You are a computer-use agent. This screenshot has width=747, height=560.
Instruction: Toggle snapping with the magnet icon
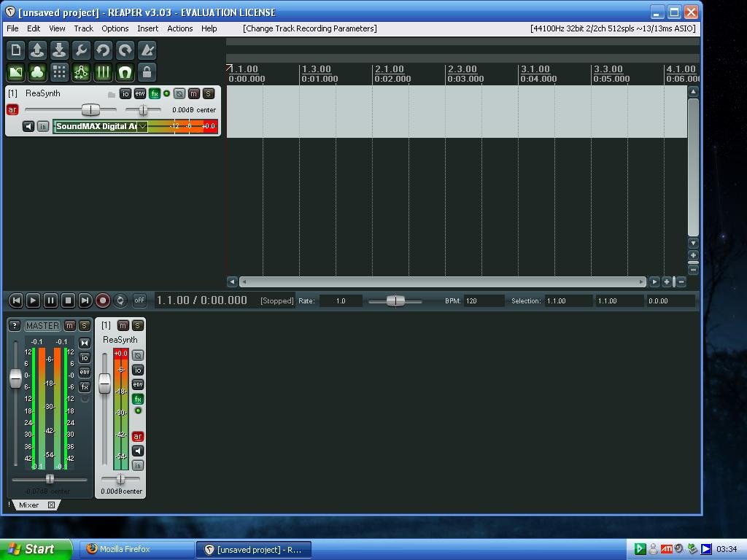(125, 72)
